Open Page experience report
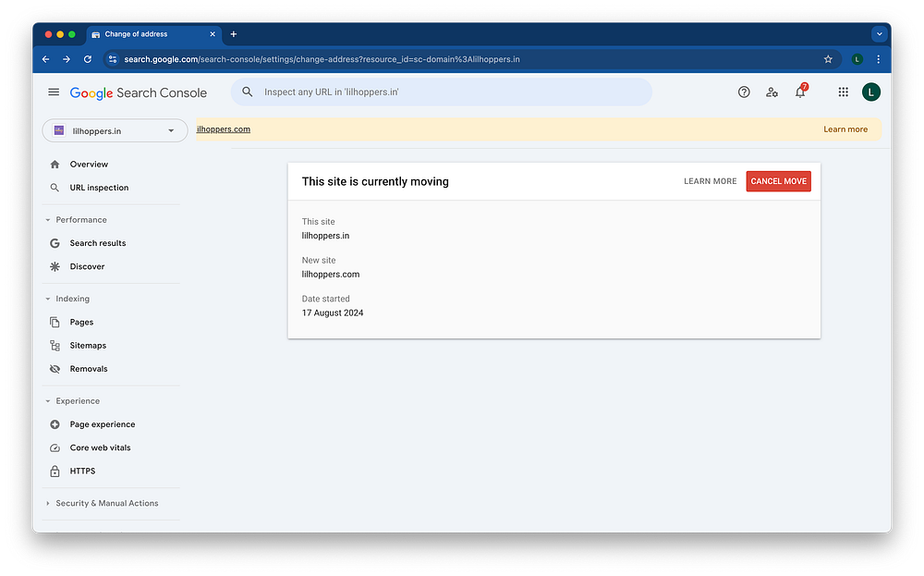Screen dimensions: 924x576 pos(103,424)
